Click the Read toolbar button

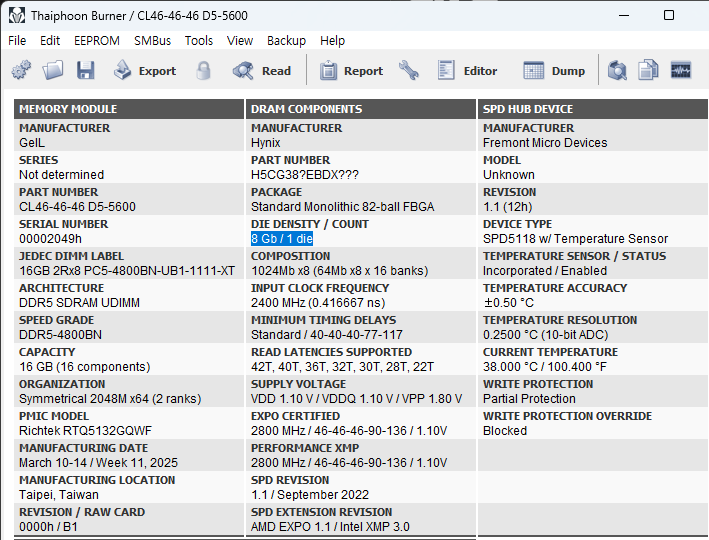coord(261,71)
